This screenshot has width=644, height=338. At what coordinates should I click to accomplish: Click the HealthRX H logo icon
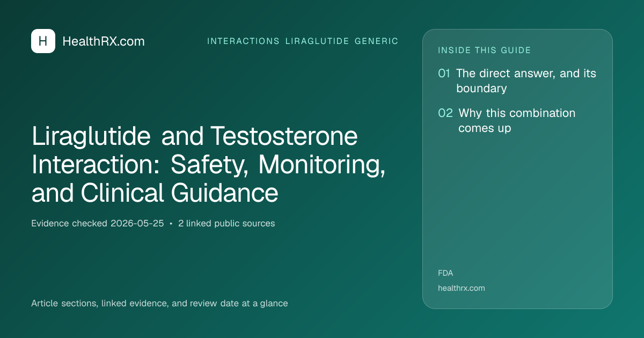[x=43, y=41]
